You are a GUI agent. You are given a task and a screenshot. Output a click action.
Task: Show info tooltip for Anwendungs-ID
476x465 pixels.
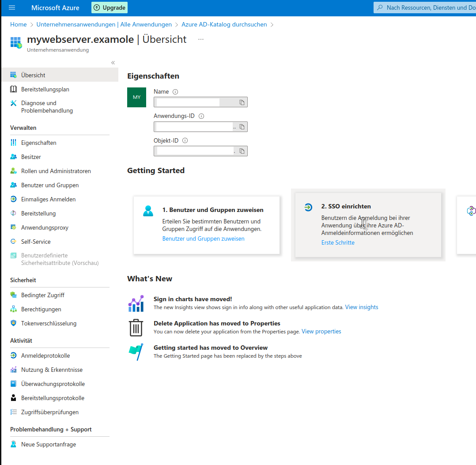click(x=201, y=116)
